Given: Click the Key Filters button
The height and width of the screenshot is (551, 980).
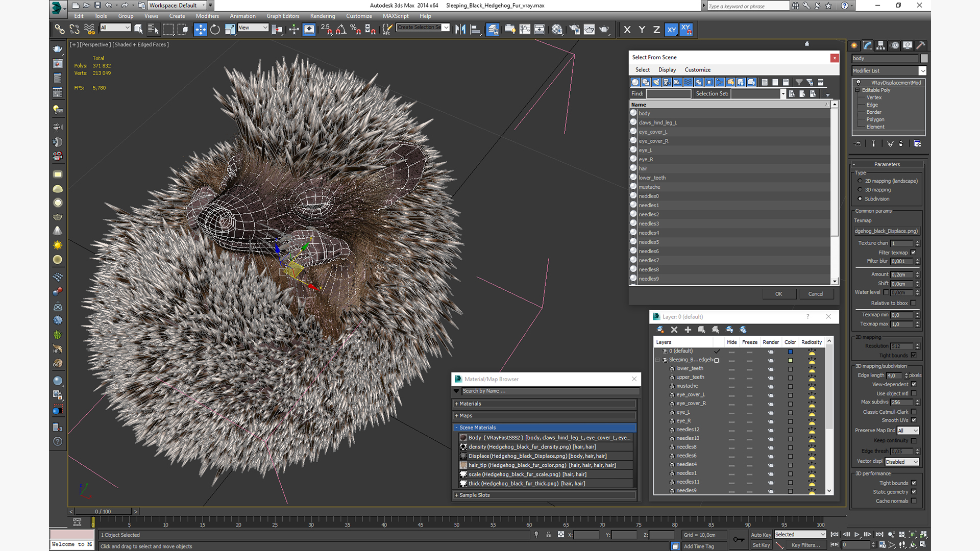Looking at the screenshot, I should click(x=806, y=545).
